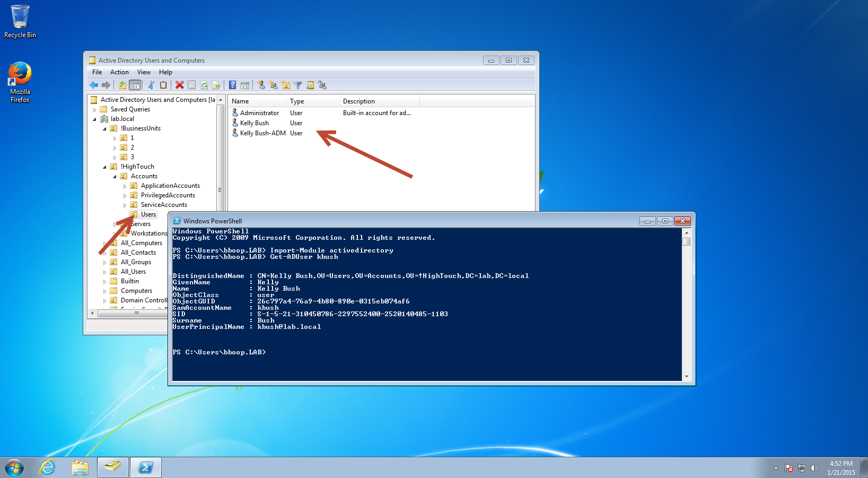This screenshot has width=868, height=478.
Task: Sort list by Name column header
Action: pyautogui.click(x=258, y=101)
